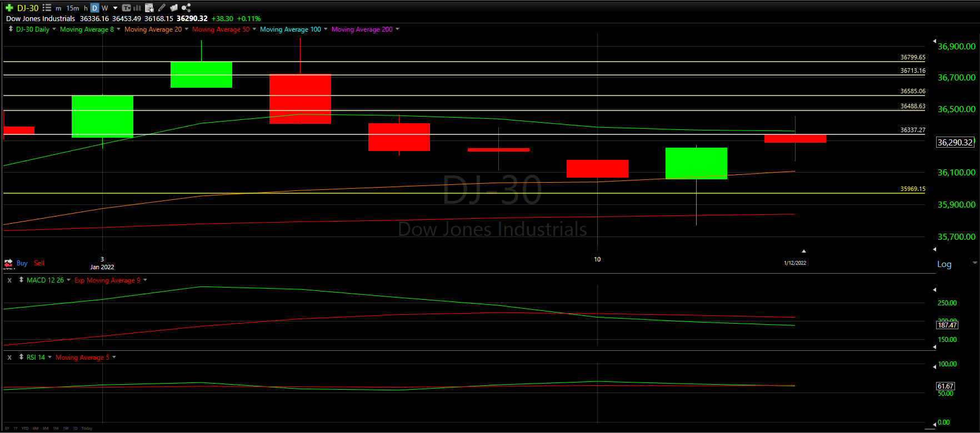Click the 36585.06 level label
This screenshot has height=433, width=980.
coord(913,91)
